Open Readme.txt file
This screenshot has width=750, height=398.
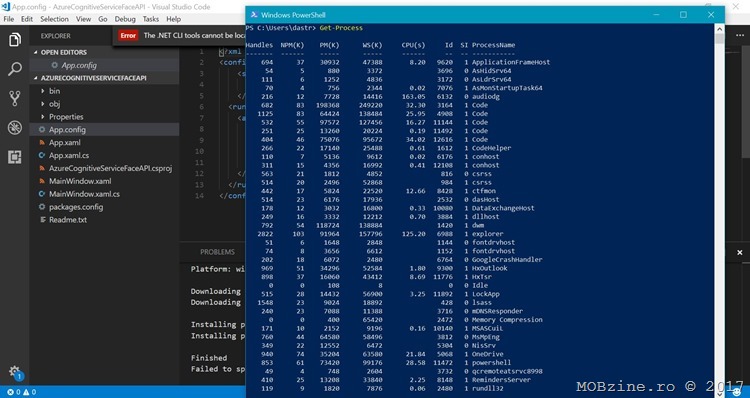tap(104, 220)
